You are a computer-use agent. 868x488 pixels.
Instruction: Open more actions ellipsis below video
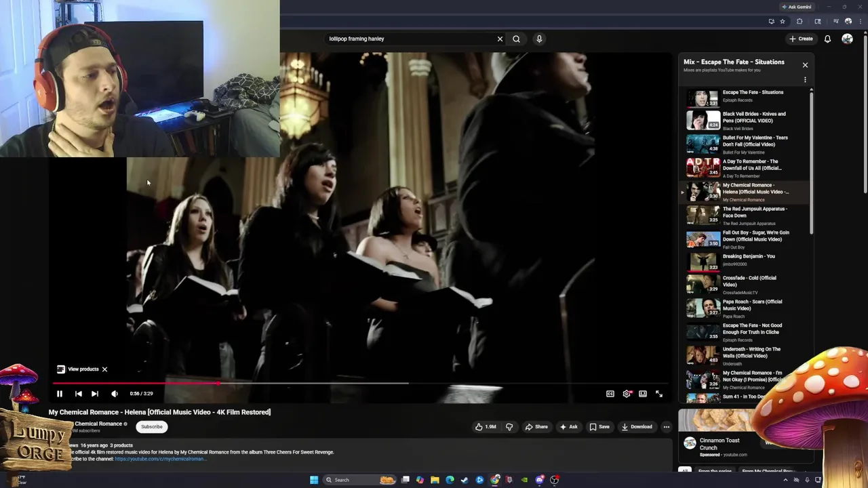coord(666,427)
